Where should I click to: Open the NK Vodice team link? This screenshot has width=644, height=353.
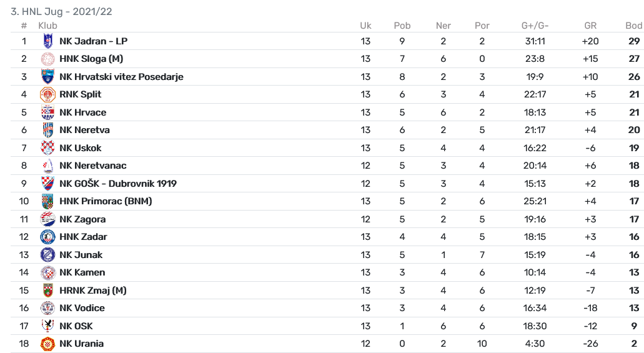(82, 308)
